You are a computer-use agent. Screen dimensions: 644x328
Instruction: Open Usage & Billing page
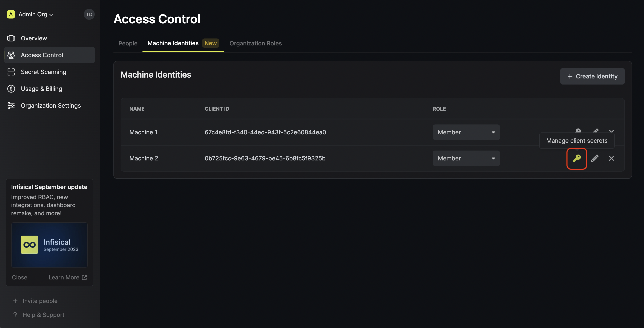[x=49, y=89]
